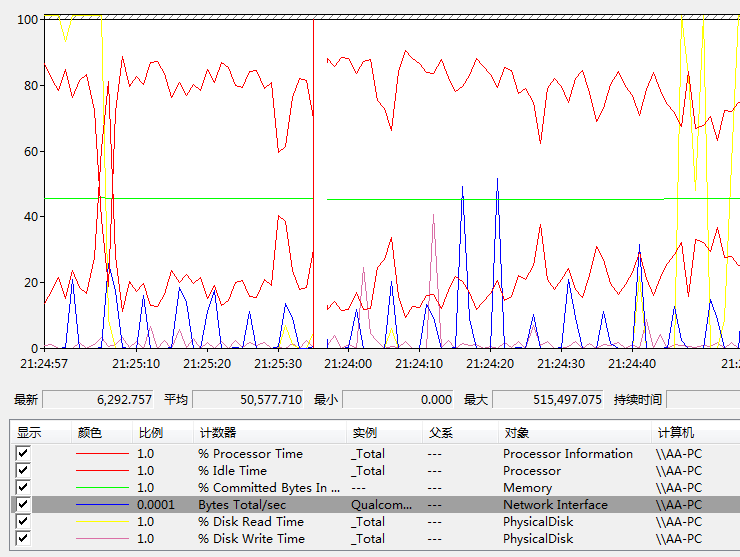Viewport: 740px width, 557px height.
Task: Click the 实例 column header
Action: coord(385,432)
